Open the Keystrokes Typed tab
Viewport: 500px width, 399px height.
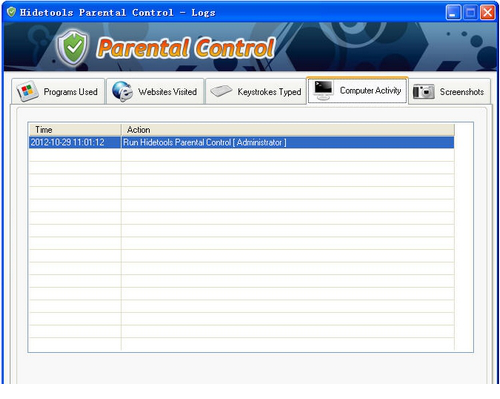click(256, 91)
